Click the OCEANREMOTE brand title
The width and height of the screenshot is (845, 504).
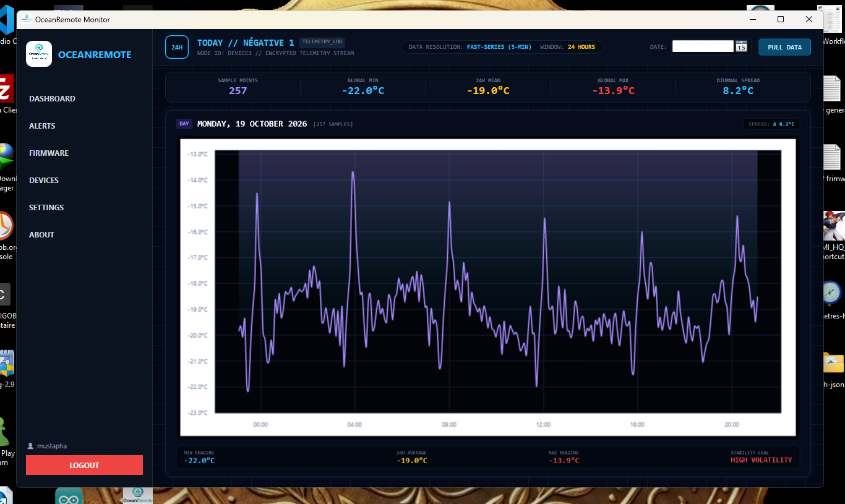95,54
